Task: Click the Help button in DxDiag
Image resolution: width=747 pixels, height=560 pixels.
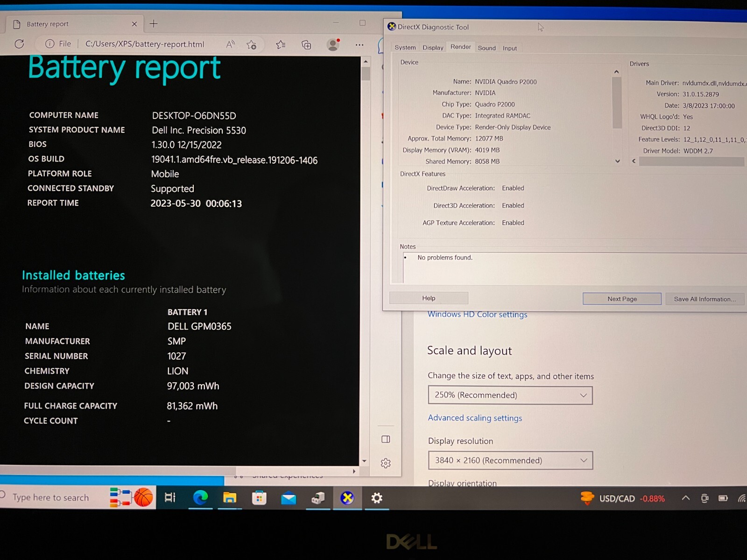Action: [429, 298]
